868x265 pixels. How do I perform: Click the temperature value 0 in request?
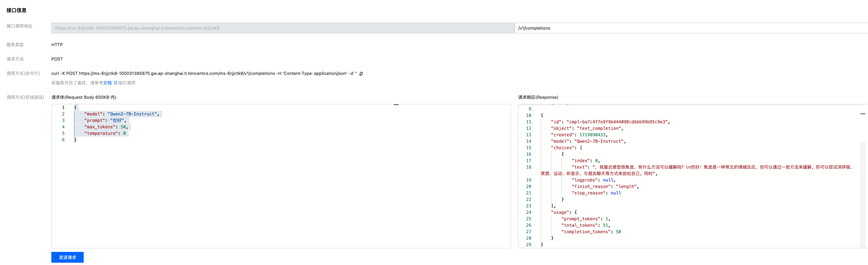pyautogui.click(x=124, y=133)
